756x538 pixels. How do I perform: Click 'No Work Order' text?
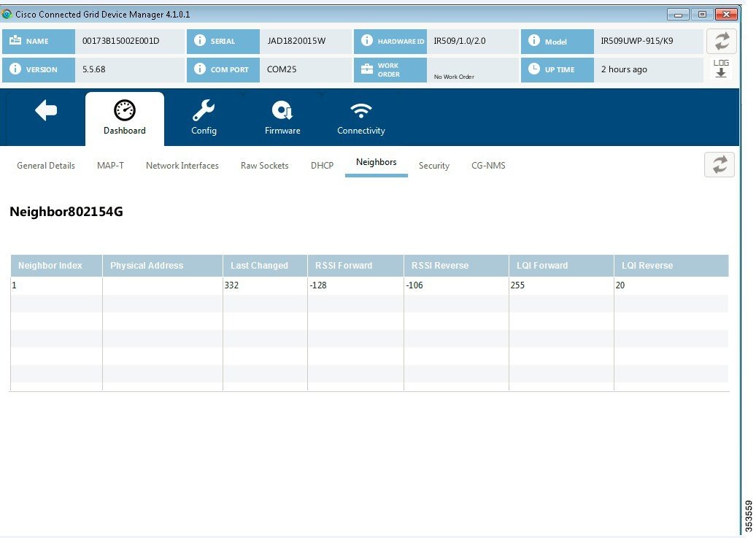point(454,77)
